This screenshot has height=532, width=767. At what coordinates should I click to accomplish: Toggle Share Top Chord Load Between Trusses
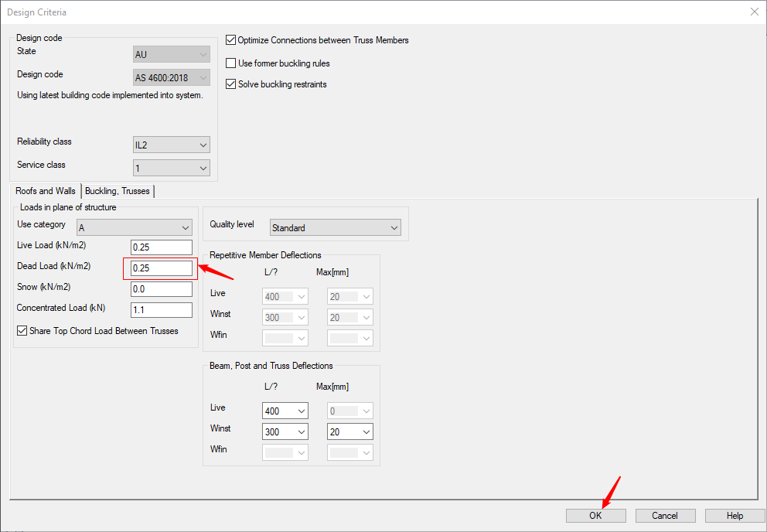(x=22, y=331)
